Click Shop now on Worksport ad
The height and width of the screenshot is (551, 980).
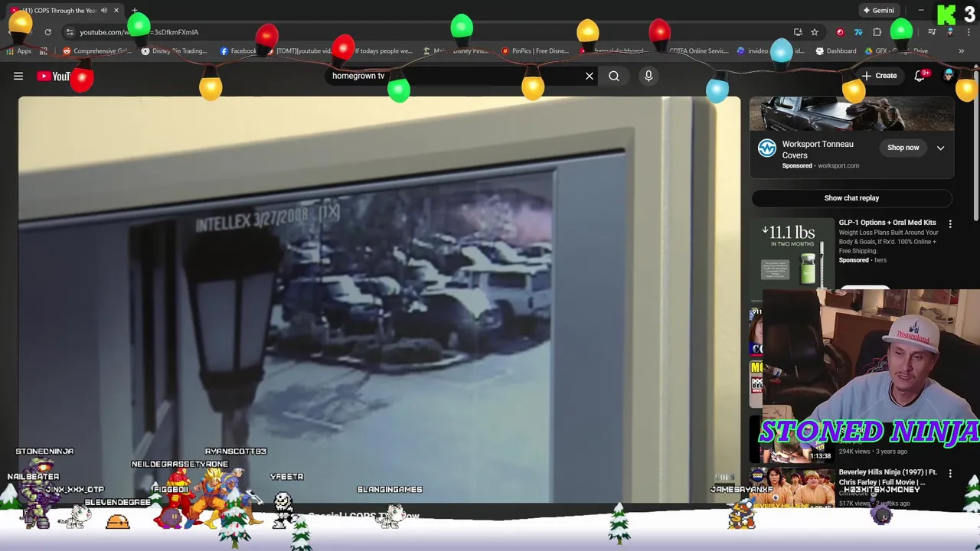tap(903, 148)
